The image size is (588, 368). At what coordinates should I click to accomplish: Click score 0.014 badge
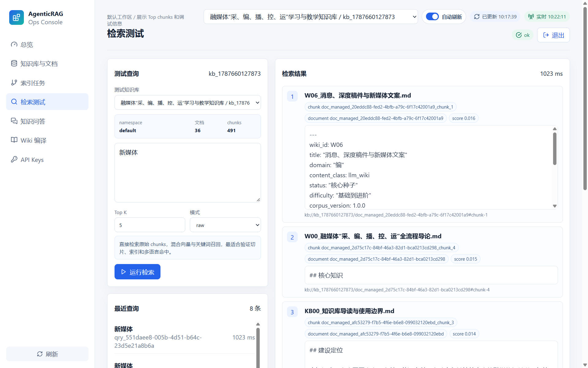[464, 334]
